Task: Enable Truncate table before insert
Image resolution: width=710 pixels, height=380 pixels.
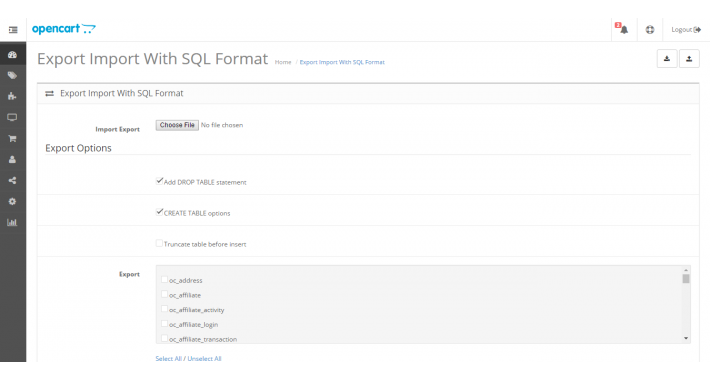Action: [159, 243]
